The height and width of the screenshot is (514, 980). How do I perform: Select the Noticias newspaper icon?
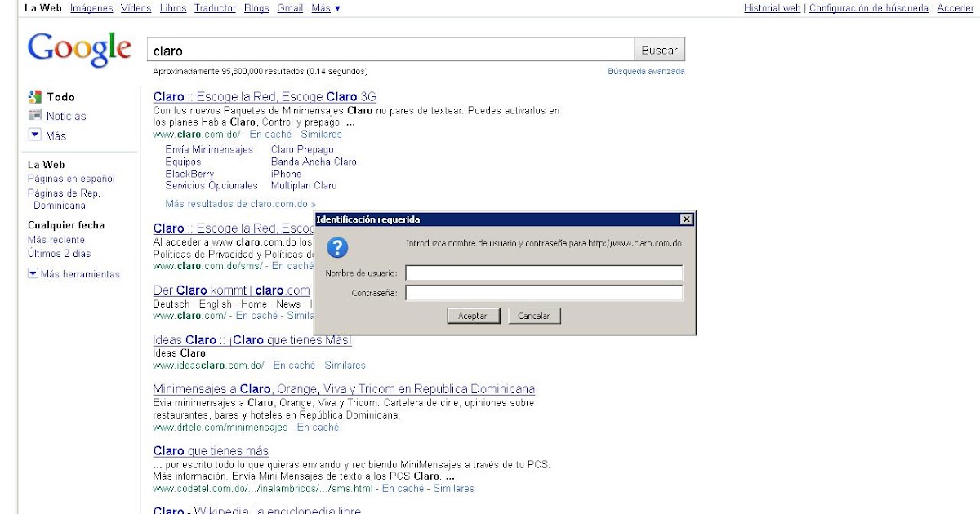pos(35,116)
